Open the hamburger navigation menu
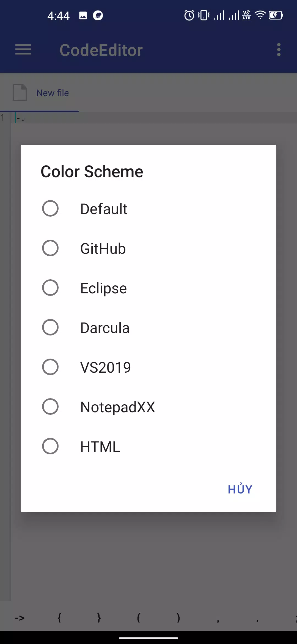297x644 pixels. [x=23, y=50]
